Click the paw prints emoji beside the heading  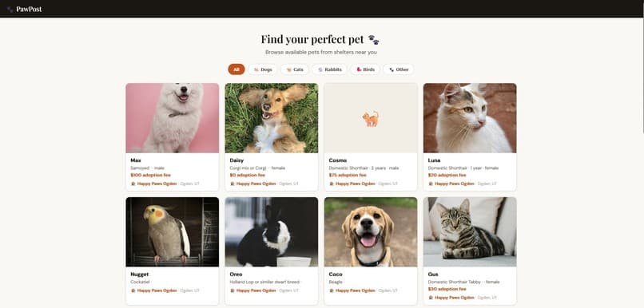(374, 39)
